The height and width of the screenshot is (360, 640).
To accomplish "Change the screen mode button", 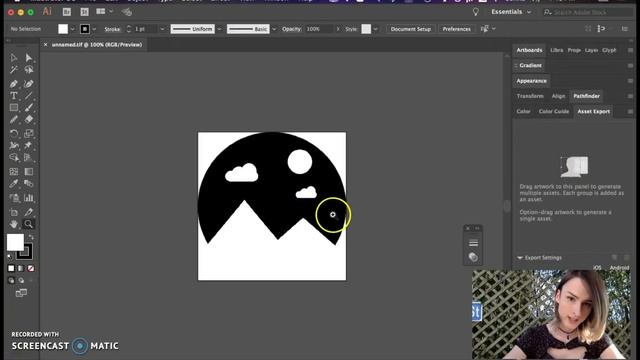I will [21, 293].
